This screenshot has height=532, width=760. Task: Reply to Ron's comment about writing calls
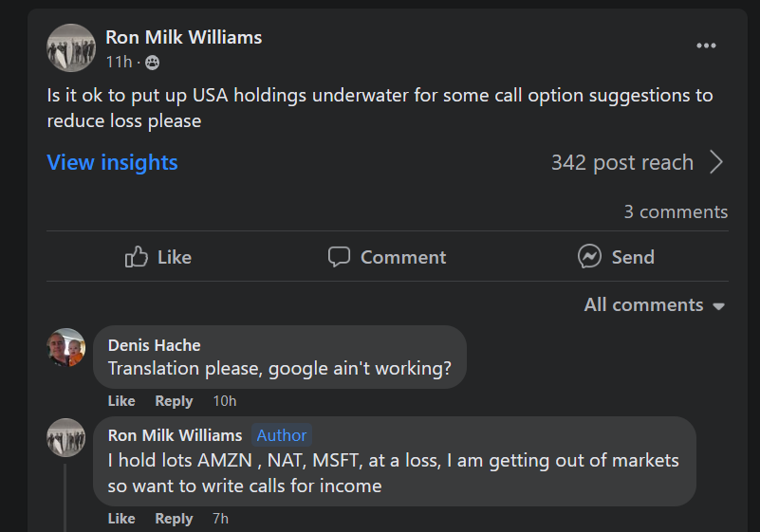[174, 519]
